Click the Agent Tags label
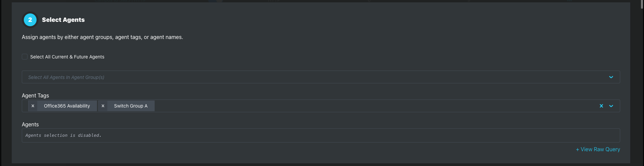Image resolution: width=644 pixels, height=166 pixels. 35,95
